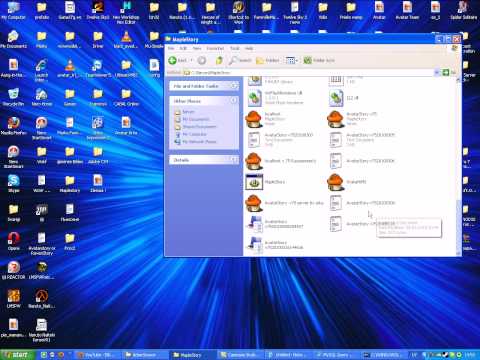Select the TeamViewer desktop icon
480x360 pixels.
click(98, 68)
